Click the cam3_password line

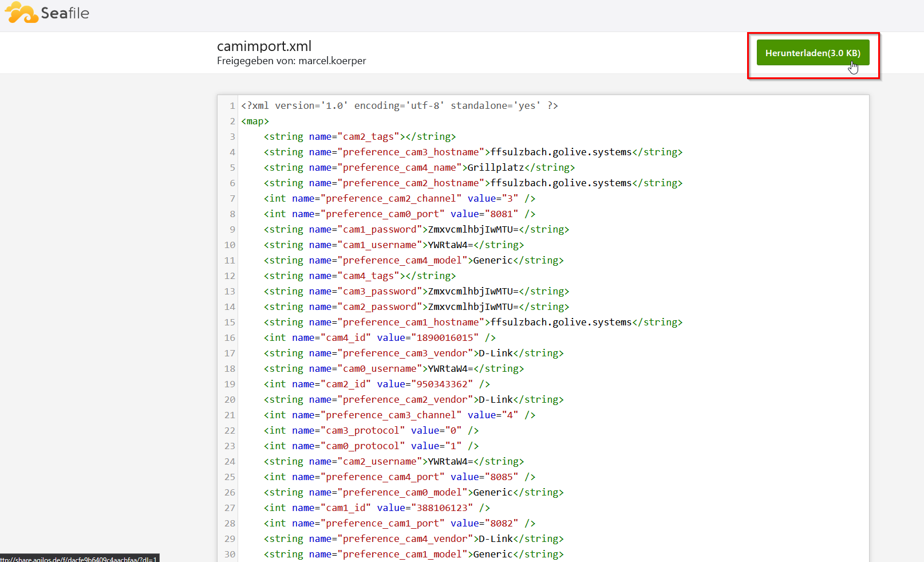click(416, 291)
